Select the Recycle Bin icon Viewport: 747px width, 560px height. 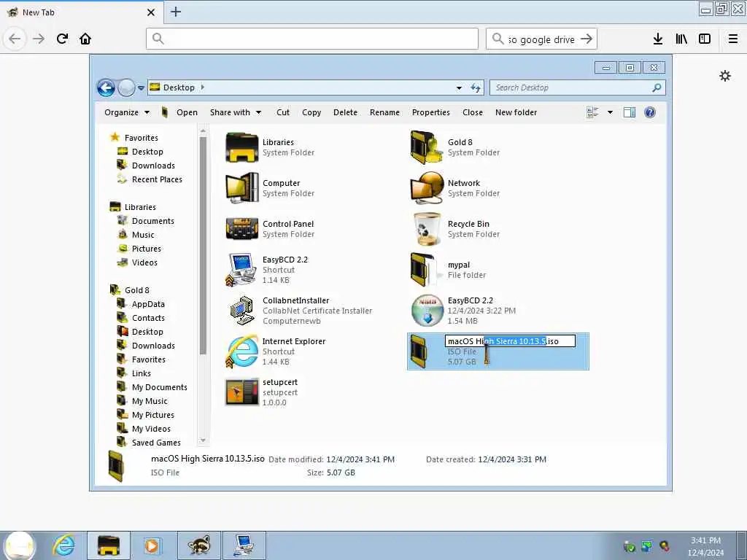(427, 229)
